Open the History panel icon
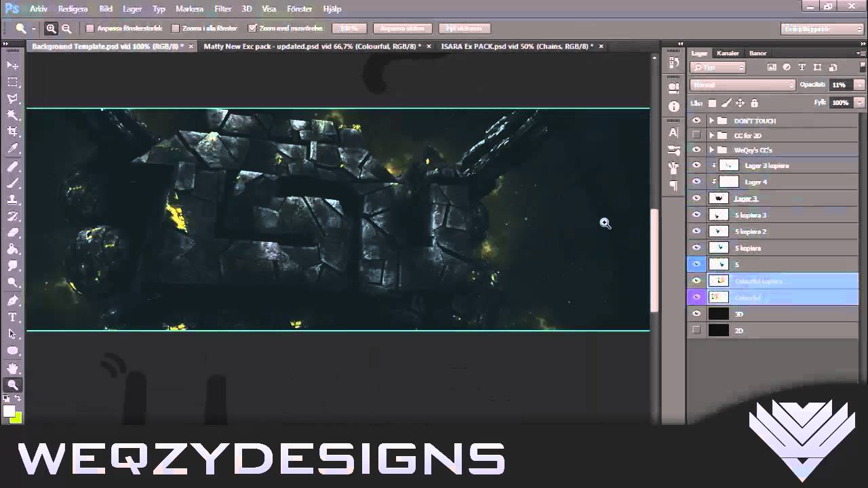 pos(673,62)
